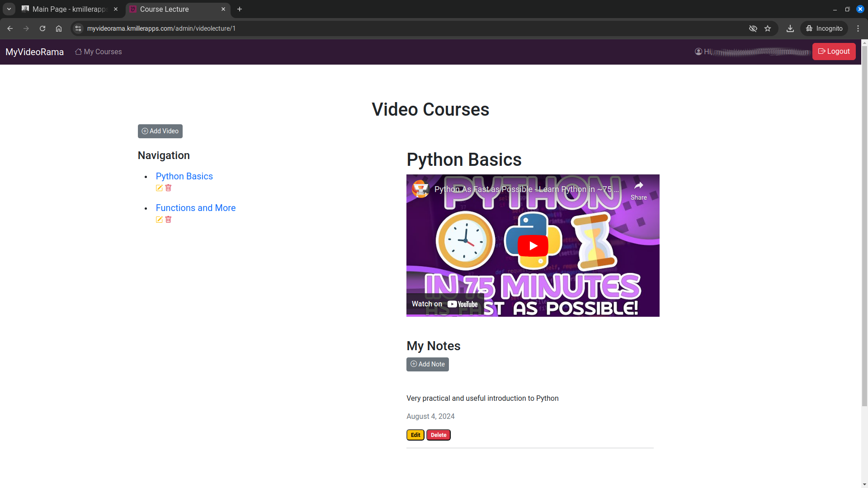
Task: Click the Python Basics lecture heading
Action: tap(464, 160)
